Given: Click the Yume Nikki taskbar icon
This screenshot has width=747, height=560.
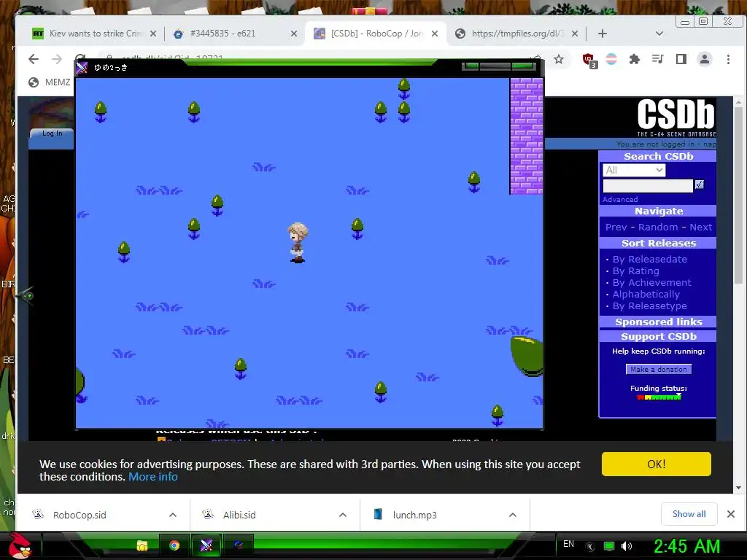Looking at the screenshot, I should pos(206,545).
